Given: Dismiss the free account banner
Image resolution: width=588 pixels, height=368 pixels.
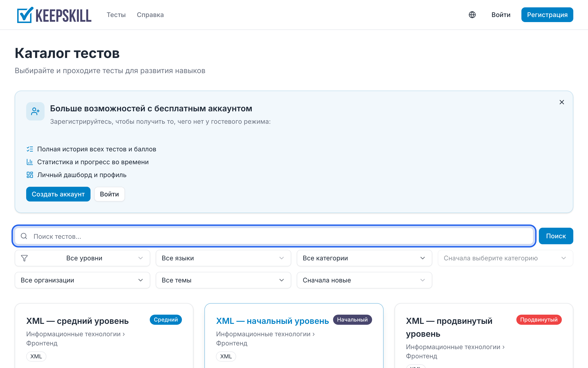Looking at the screenshot, I should (562, 102).
